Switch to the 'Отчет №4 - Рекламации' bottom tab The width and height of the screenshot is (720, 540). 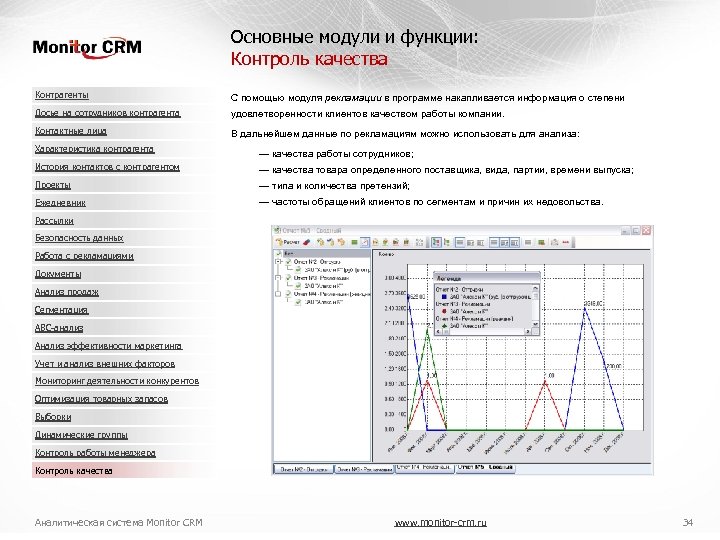425,468
